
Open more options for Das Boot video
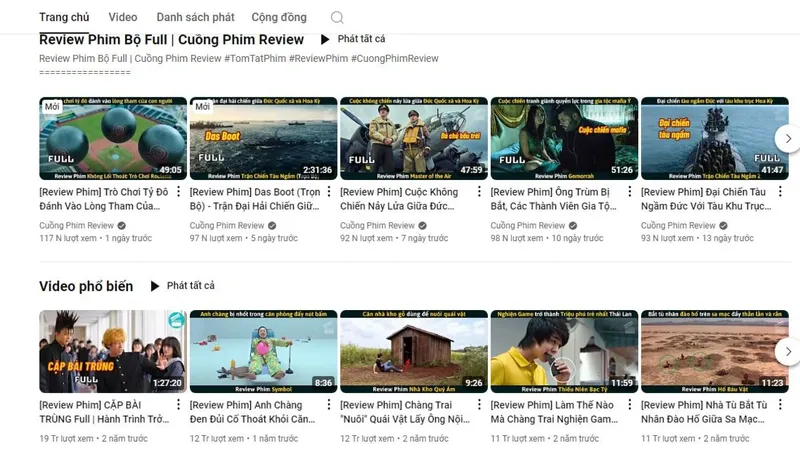(x=329, y=192)
